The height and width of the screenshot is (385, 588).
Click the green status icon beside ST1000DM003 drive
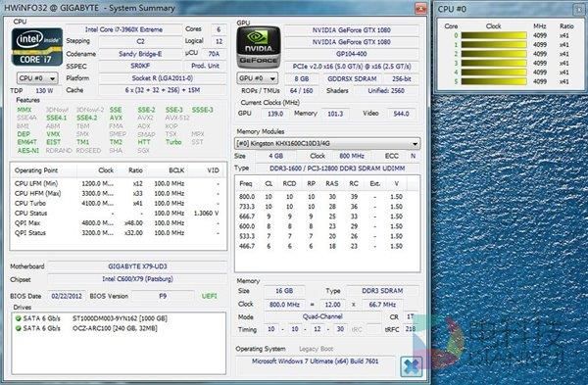tap(18, 318)
